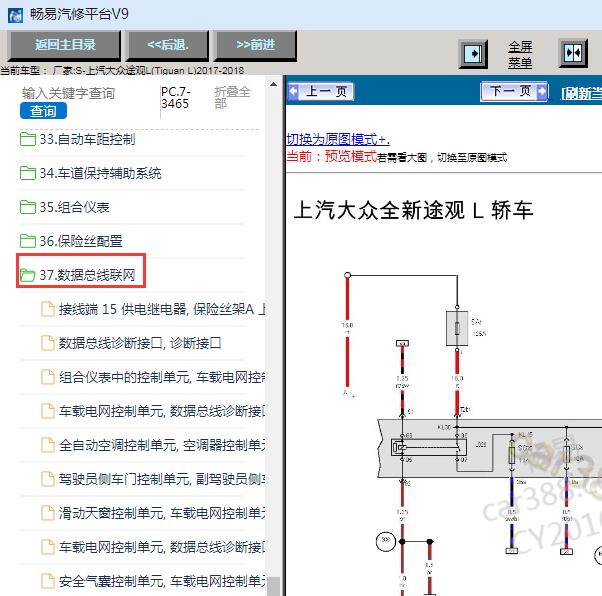The height and width of the screenshot is (596, 602).
Task: Click the 畅易汽修平台V9 app icon in the title bar
Action: tap(15, 15)
